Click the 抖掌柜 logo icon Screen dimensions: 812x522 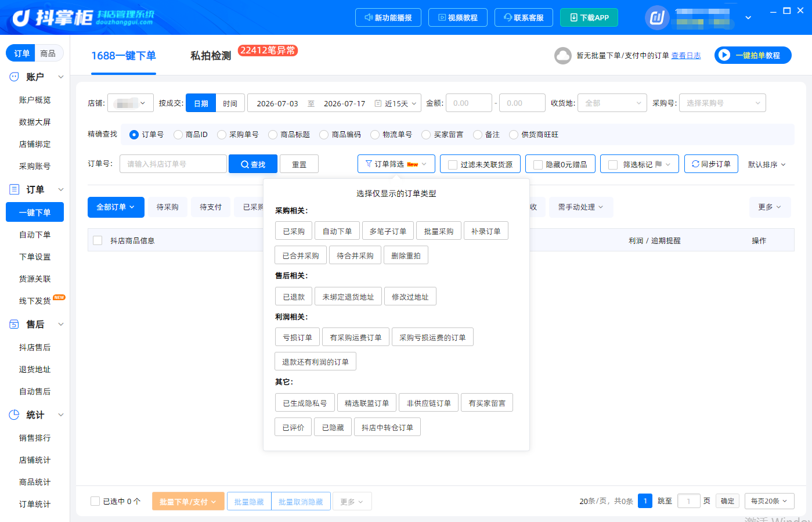coord(21,18)
